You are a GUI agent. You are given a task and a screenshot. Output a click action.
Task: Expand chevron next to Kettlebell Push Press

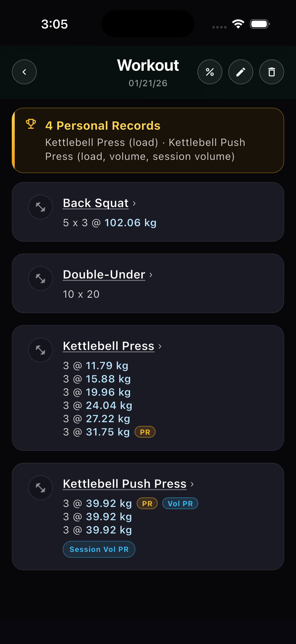pos(192,484)
